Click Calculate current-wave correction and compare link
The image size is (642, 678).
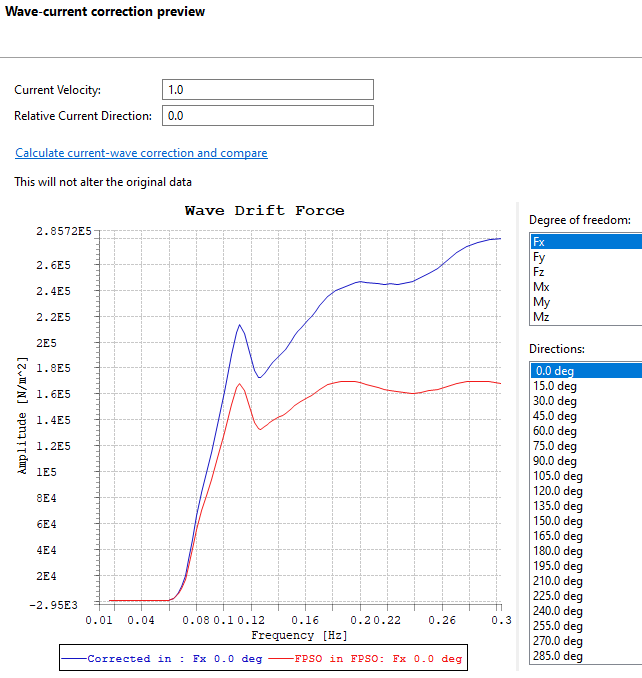point(141,153)
